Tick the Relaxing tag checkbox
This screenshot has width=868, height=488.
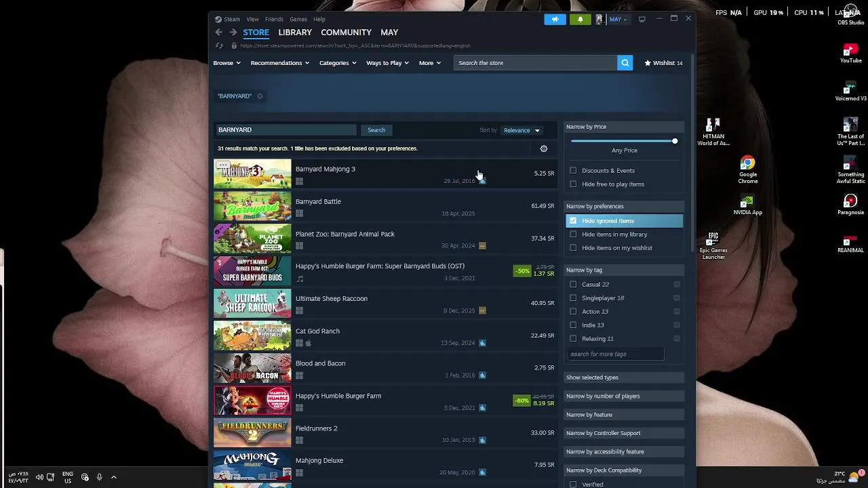pos(573,339)
